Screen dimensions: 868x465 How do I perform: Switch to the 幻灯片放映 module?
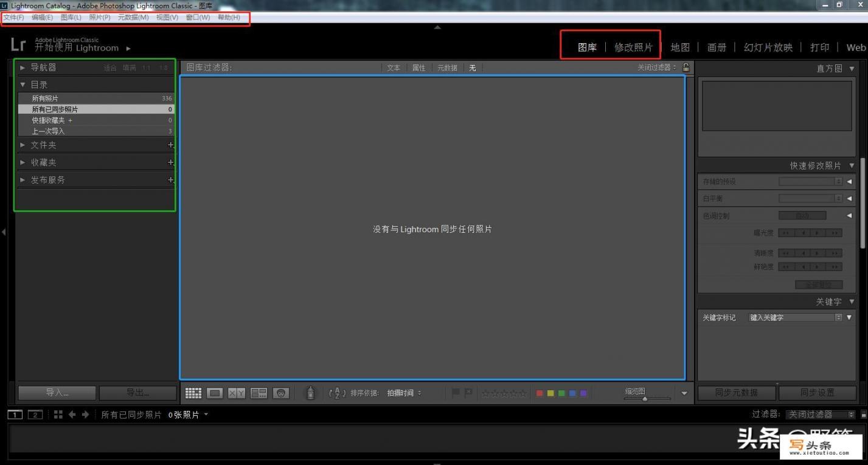(768, 47)
